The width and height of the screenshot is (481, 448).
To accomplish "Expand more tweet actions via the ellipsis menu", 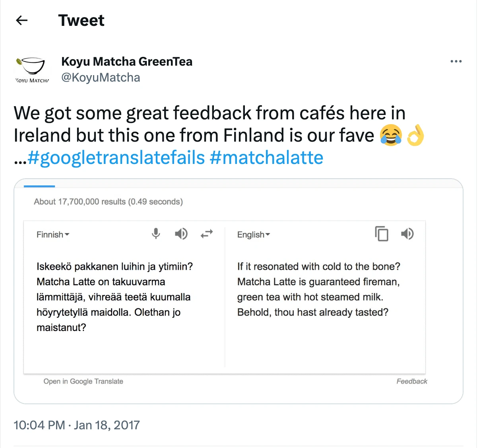I will [x=456, y=61].
